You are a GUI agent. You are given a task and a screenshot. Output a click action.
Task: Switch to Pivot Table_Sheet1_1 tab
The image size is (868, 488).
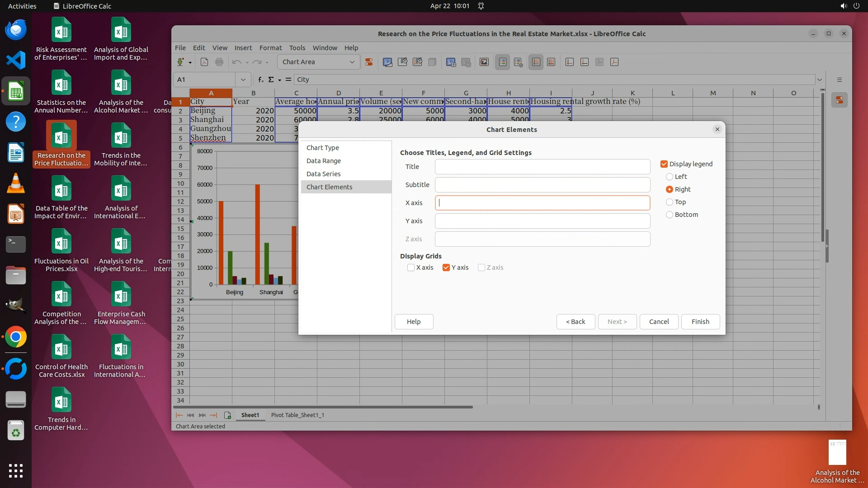[x=297, y=415]
